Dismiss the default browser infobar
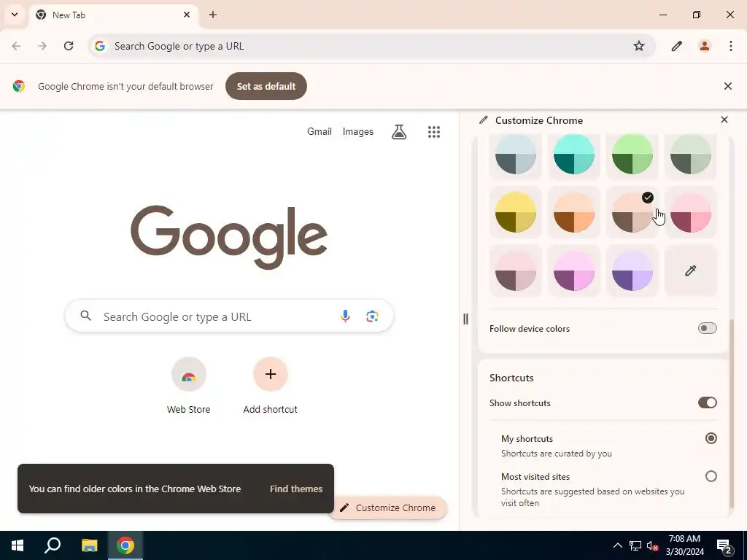 727,86
